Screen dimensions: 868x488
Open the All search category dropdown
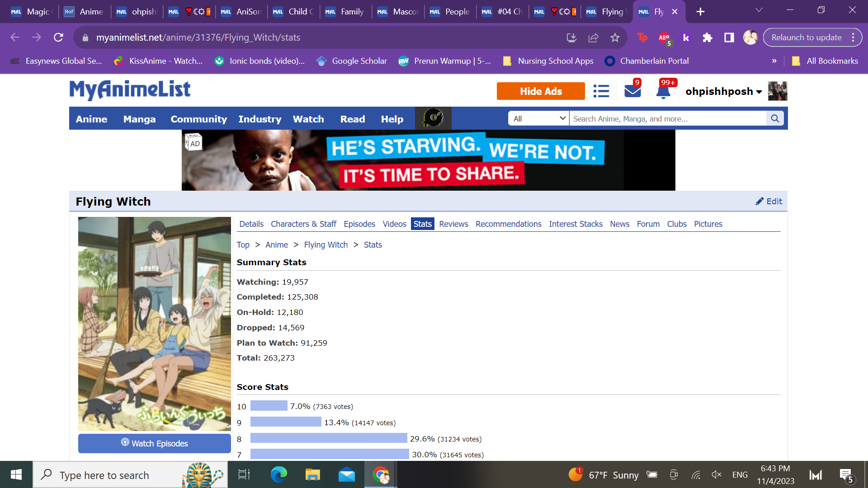[x=539, y=119]
